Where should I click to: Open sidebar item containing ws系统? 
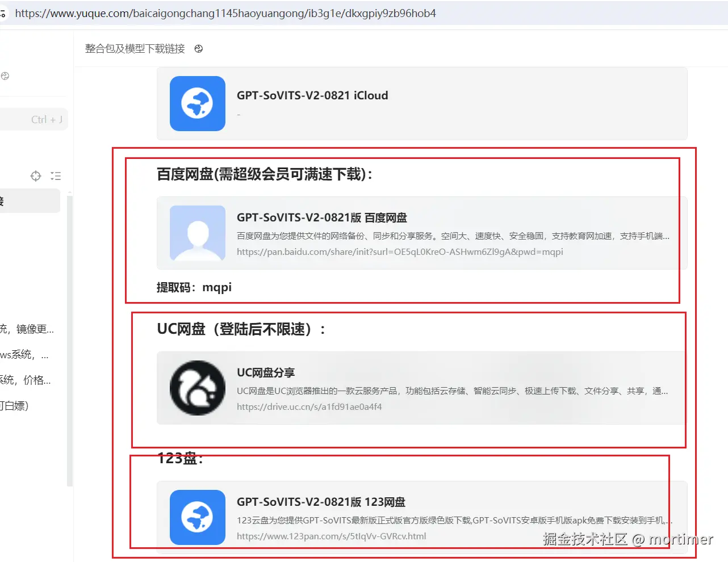click(x=24, y=355)
